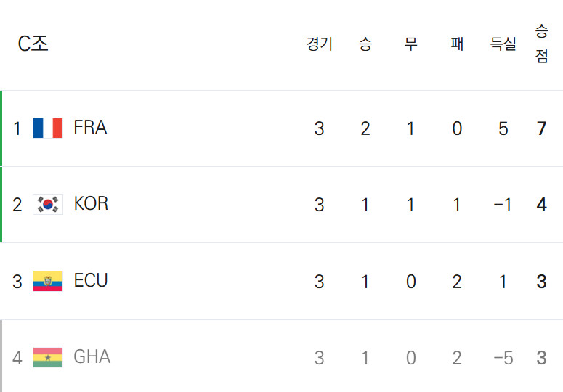Click the France flag icon
This screenshot has width=563, height=392.
[x=48, y=128]
